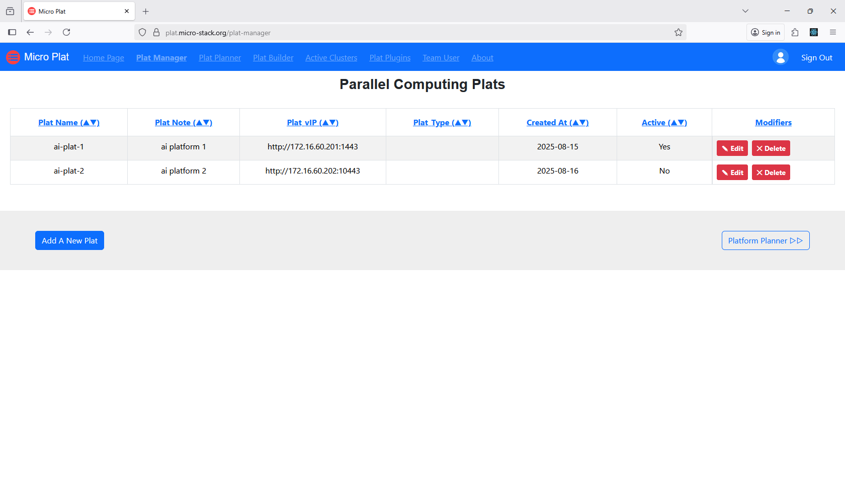845x504 pixels.
Task: Click the Micro Plat logo icon
Action: tap(13, 57)
